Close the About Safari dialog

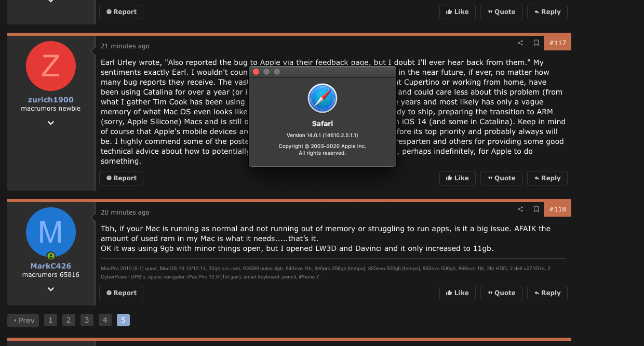click(256, 72)
